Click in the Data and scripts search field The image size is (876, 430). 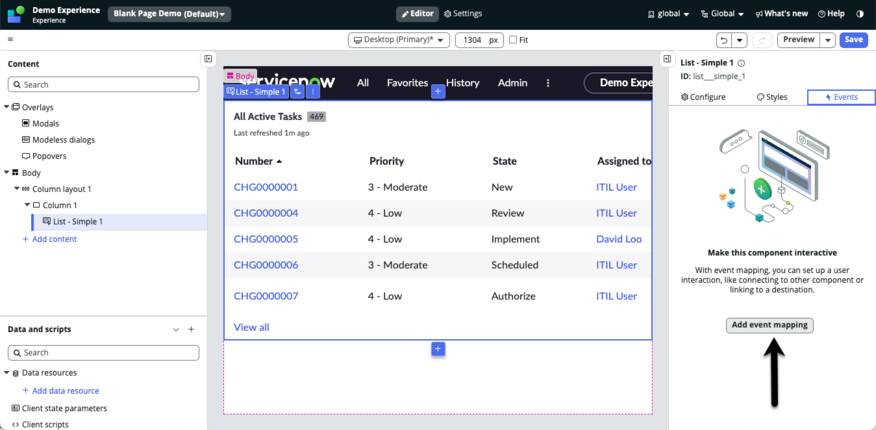click(x=103, y=352)
